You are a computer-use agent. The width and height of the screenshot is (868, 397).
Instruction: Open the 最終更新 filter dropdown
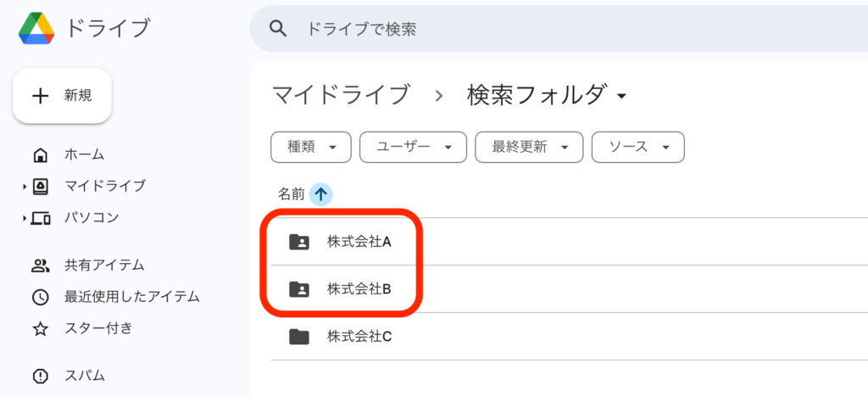click(x=529, y=147)
